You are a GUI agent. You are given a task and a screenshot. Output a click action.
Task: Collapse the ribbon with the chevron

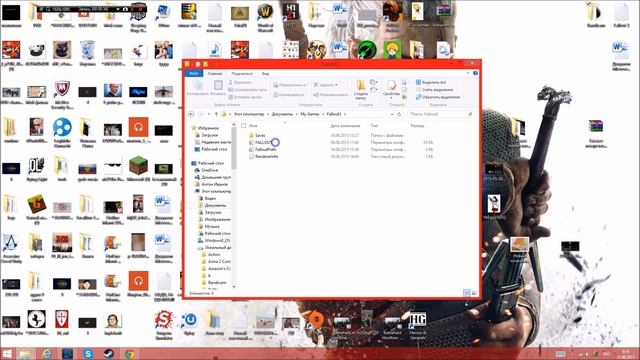coord(468,73)
